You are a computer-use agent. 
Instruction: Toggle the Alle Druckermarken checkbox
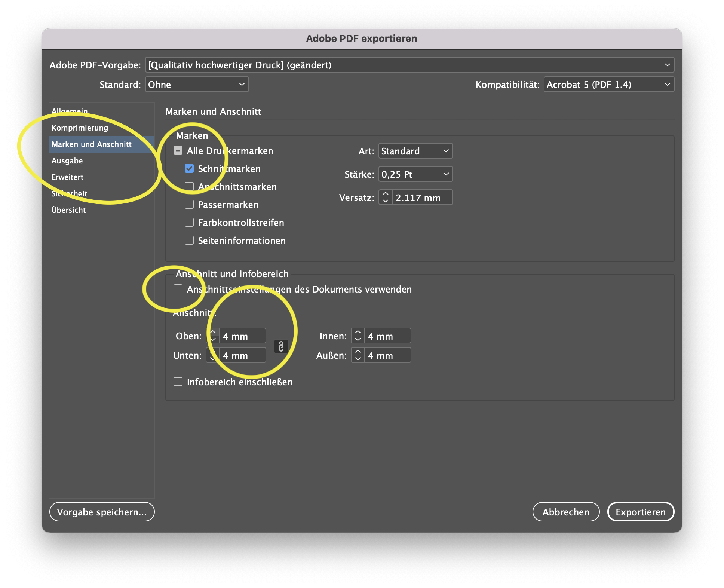pos(178,151)
